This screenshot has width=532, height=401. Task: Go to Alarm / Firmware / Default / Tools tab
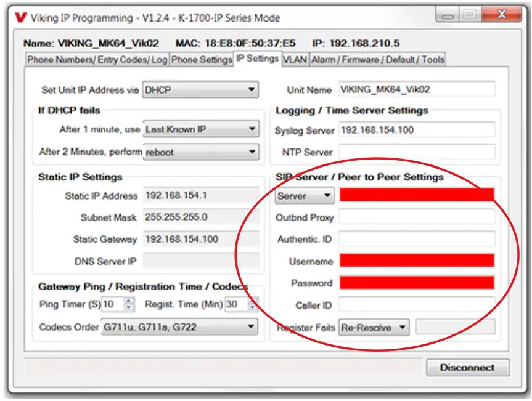click(x=378, y=60)
